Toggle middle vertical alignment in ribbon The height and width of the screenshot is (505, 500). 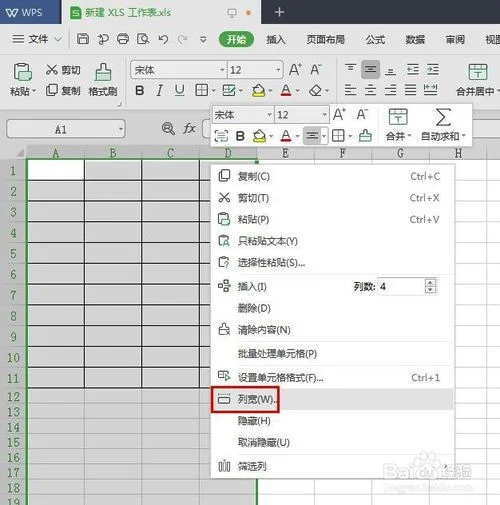[x=370, y=69]
